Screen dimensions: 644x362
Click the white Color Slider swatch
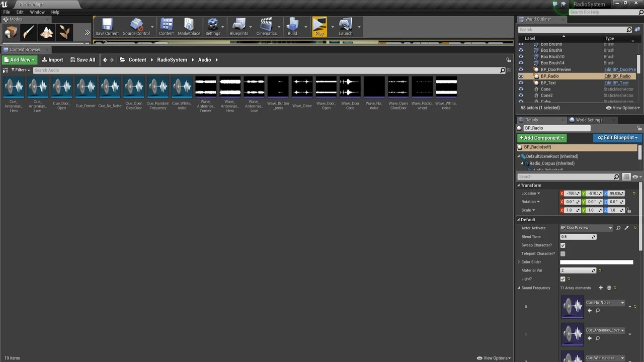pos(596,262)
